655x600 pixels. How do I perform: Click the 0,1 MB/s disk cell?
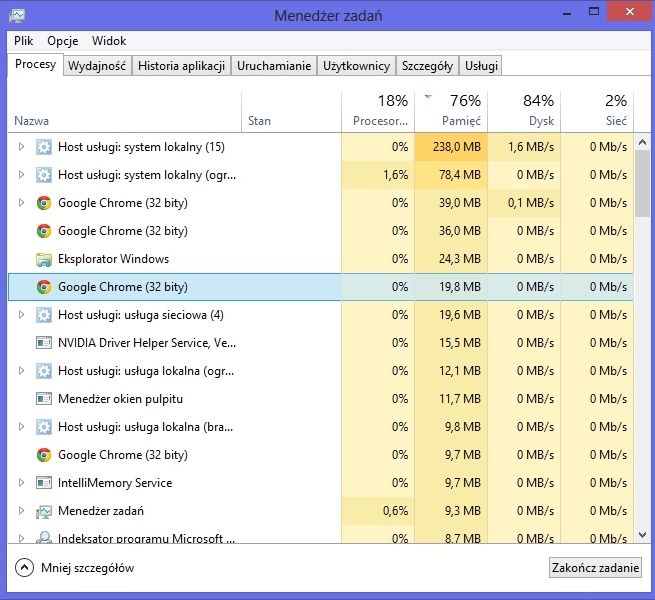pos(524,203)
